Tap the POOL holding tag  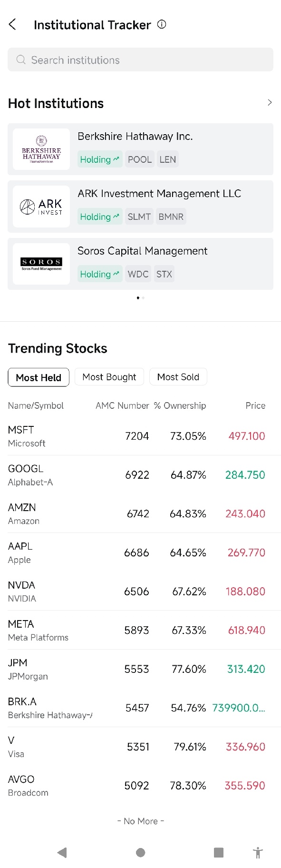[x=140, y=159]
